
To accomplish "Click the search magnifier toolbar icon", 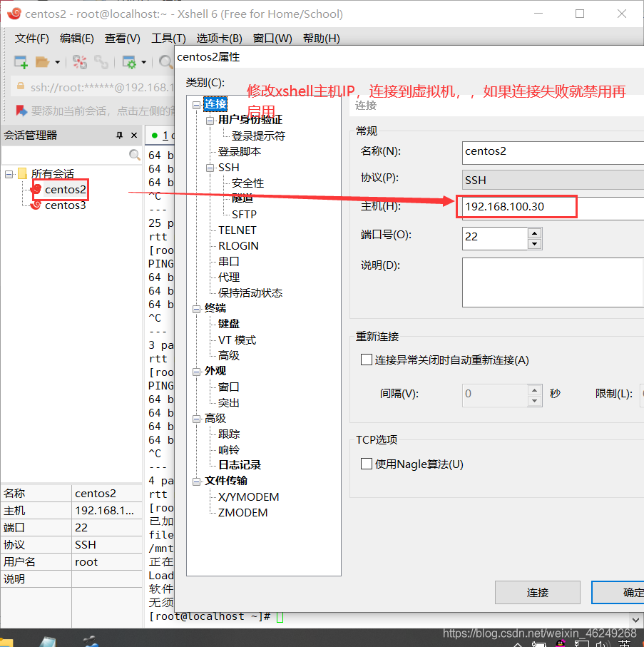I will 165,62.
